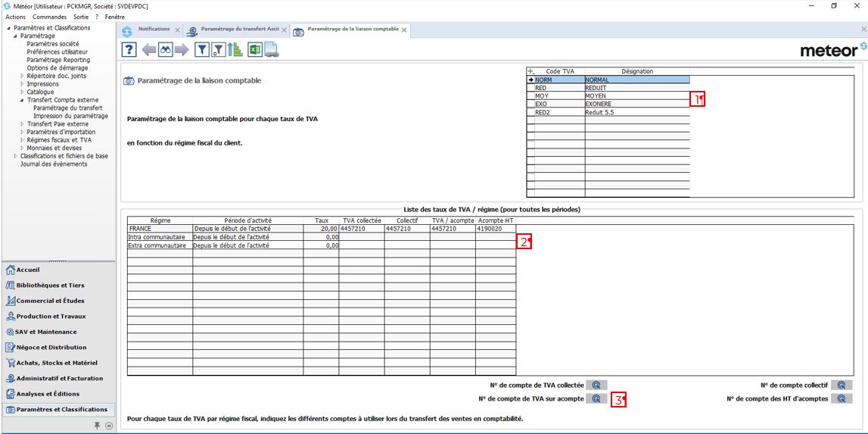Expand the Impressions tree node
The image size is (868, 434).
pyautogui.click(x=22, y=84)
